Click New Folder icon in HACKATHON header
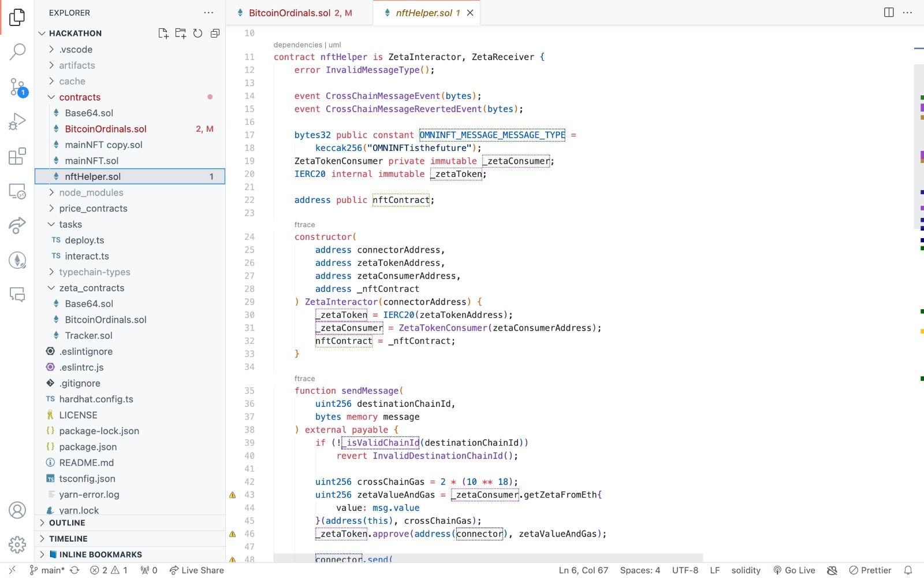The width and height of the screenshot is (924, 578). point(181,34)
